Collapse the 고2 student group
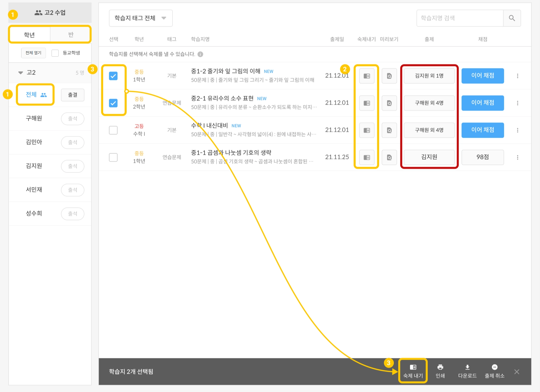Screen dimensions: 540x392 21,73
